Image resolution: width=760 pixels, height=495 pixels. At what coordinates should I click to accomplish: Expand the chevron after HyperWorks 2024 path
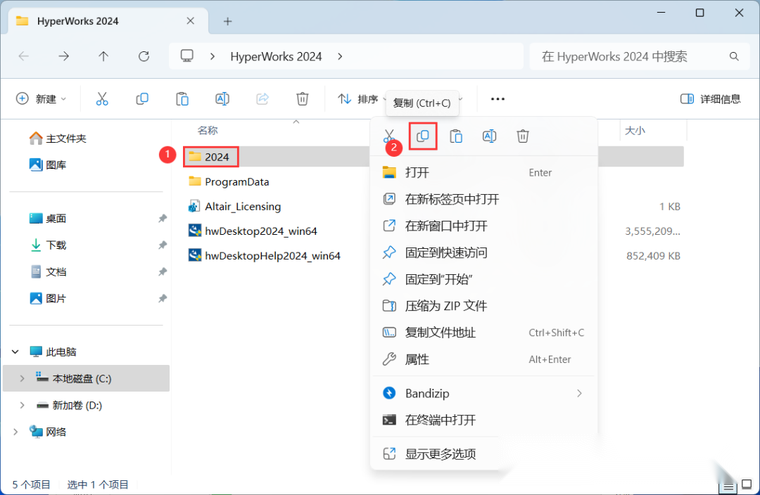(x=340, y=57)
